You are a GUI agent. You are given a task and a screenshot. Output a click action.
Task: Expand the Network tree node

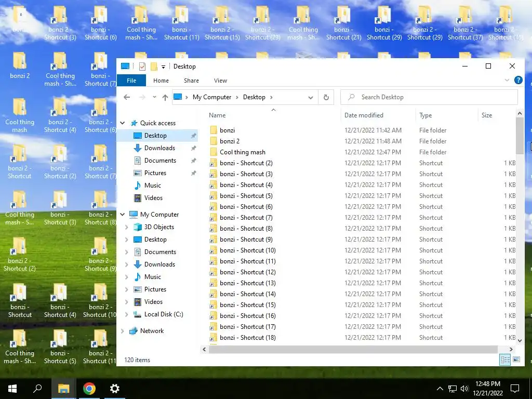click(123, 331)
